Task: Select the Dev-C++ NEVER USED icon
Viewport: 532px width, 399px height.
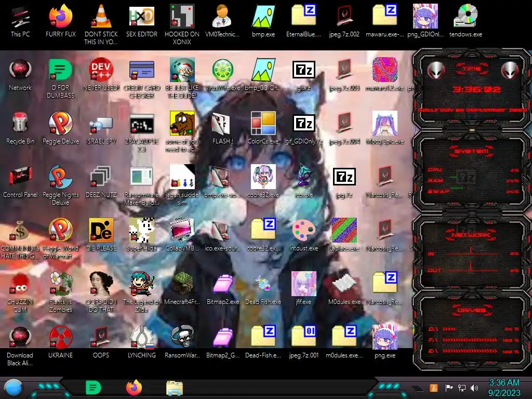Action: pos(101,75)
